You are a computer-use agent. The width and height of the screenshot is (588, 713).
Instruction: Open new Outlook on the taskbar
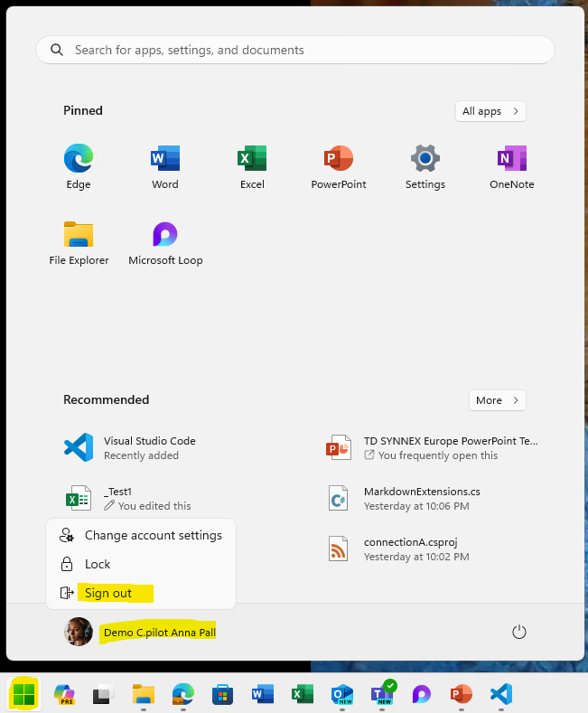tap(342, 694)
